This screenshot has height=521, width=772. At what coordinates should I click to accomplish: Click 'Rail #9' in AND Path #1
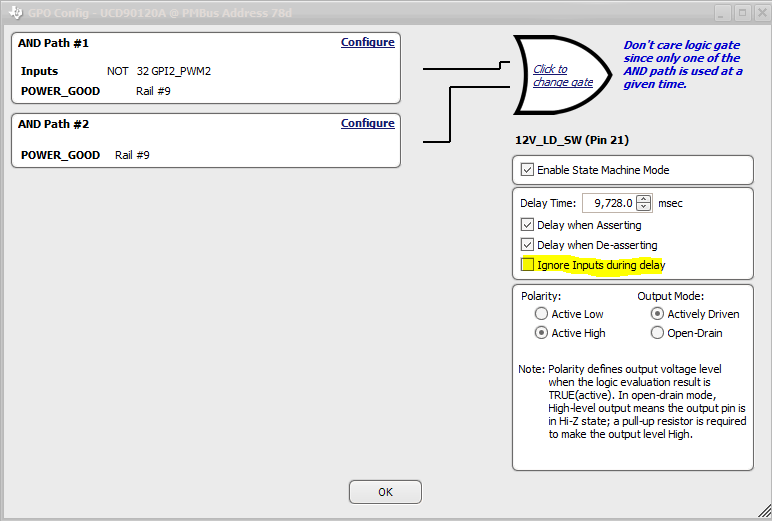(153, 91)
